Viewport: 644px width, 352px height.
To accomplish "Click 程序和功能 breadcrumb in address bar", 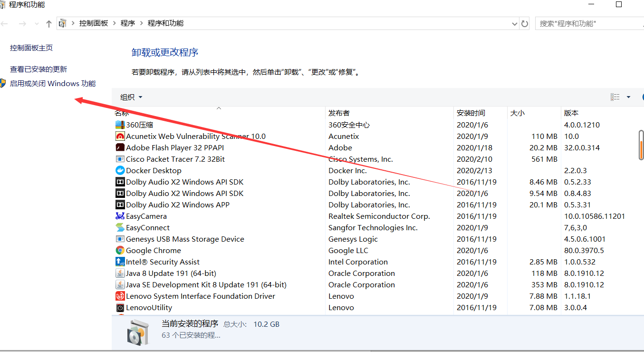I will (x=165, y=23).
